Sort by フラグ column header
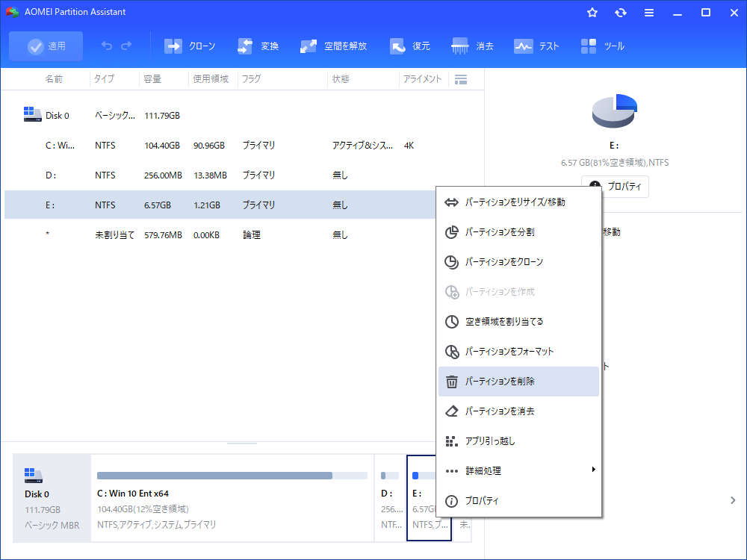The image size is (747, 560). pyautogui.click(x=251, y=79)
